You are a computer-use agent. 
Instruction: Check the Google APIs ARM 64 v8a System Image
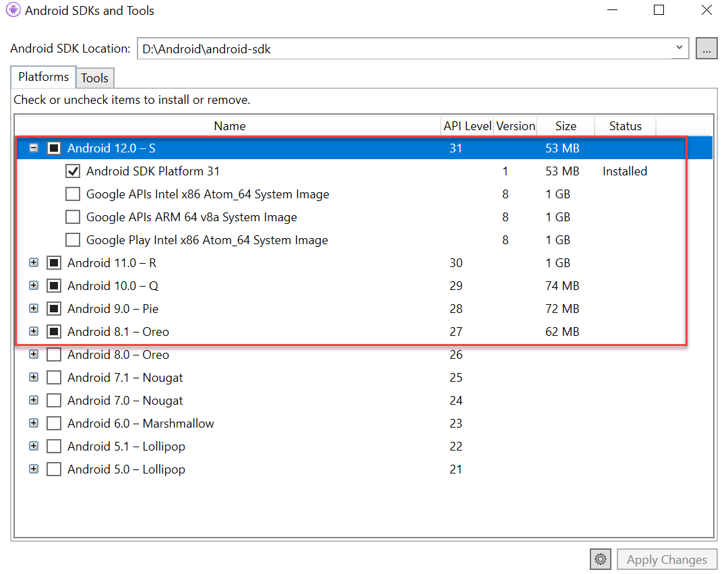(x=73, y=217)
